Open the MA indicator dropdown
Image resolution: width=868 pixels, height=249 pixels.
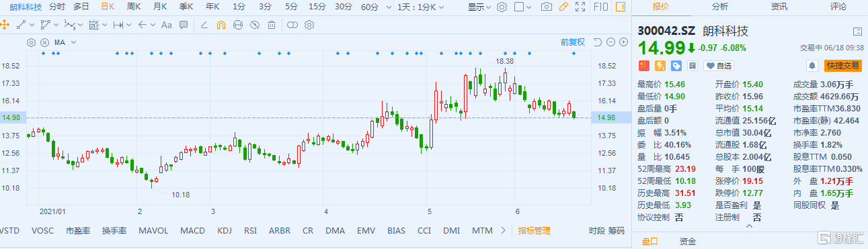pos(65,42)
